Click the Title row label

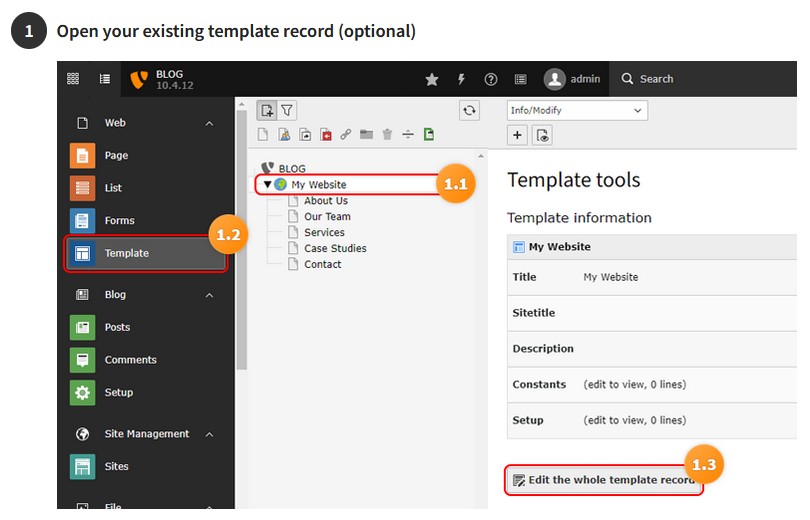tap(524, 277)
